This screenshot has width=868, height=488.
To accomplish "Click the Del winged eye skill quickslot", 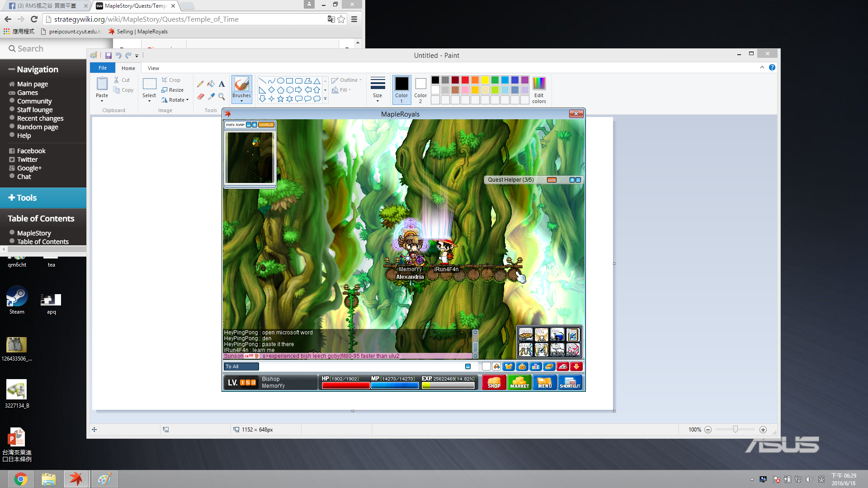I will (541, 350).
